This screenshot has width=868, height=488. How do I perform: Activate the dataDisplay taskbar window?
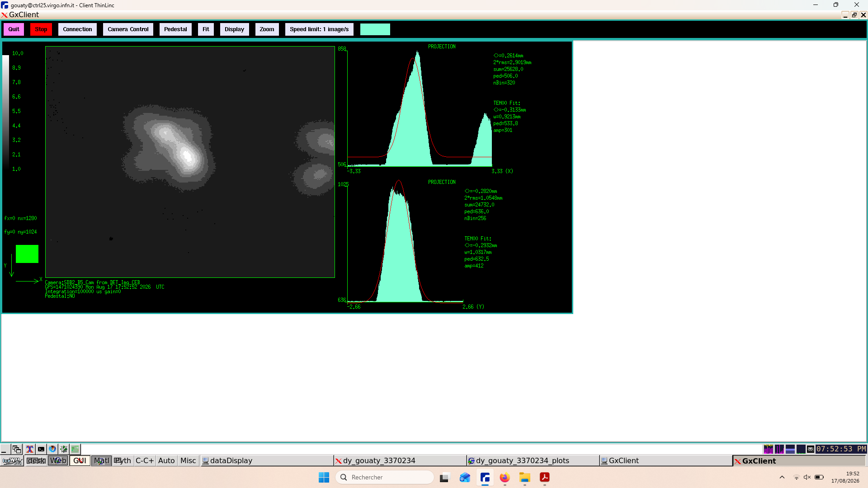click(x=267, y=461)
